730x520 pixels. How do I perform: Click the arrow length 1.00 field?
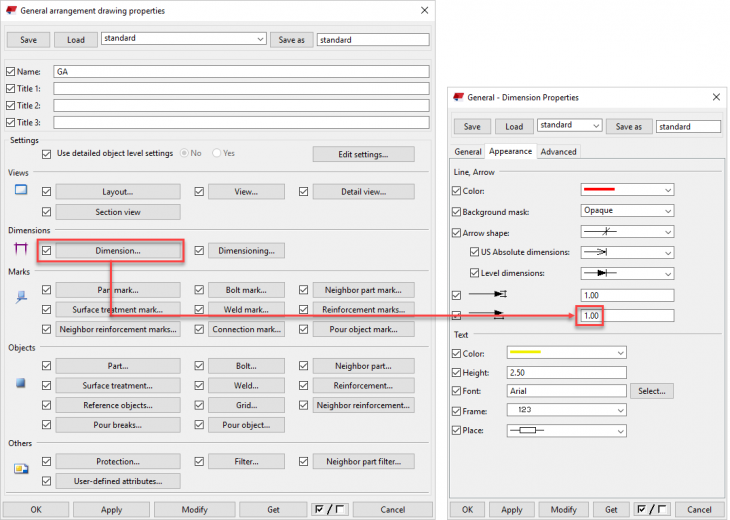[627, 316]
